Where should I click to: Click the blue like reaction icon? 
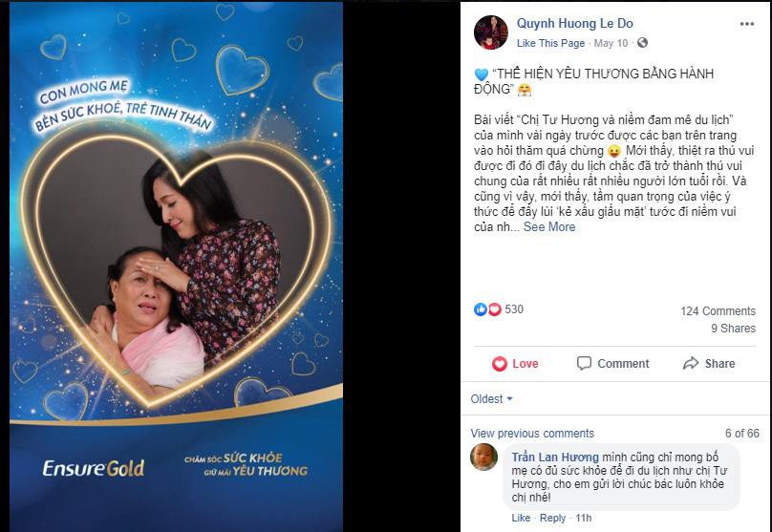click(480, 309)
